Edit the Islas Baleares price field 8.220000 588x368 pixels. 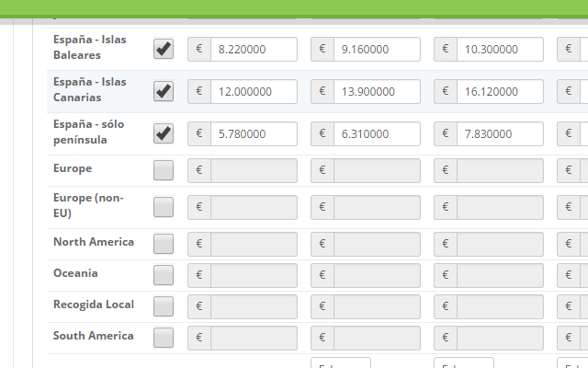[x=254, y=49]
